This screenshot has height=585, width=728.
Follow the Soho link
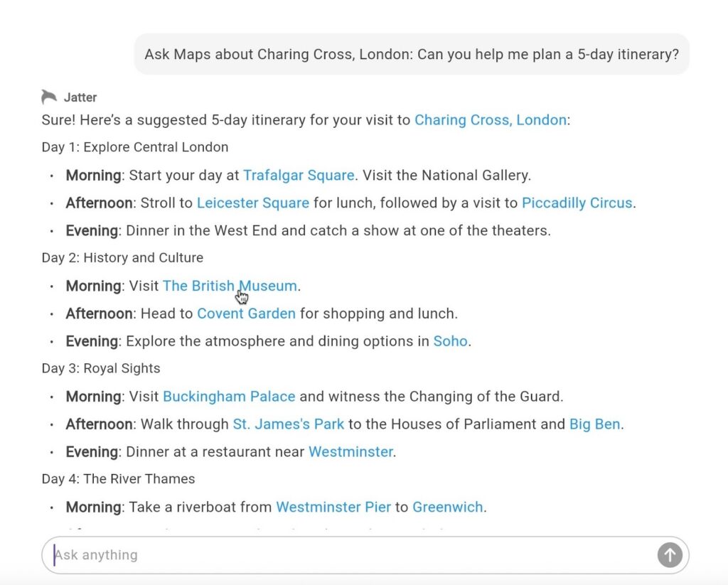point(451,341)
